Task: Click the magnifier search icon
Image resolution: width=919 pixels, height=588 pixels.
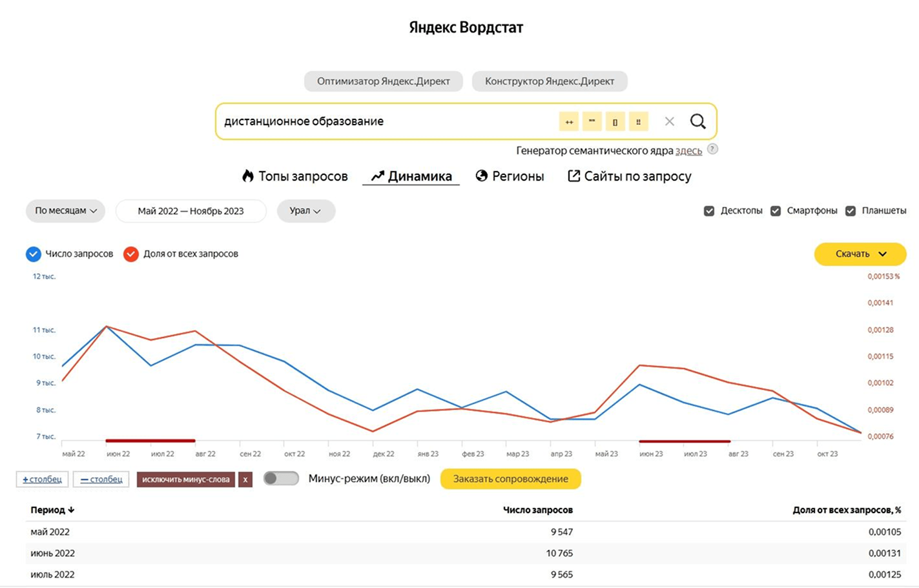Action: (x=697, y=121)
